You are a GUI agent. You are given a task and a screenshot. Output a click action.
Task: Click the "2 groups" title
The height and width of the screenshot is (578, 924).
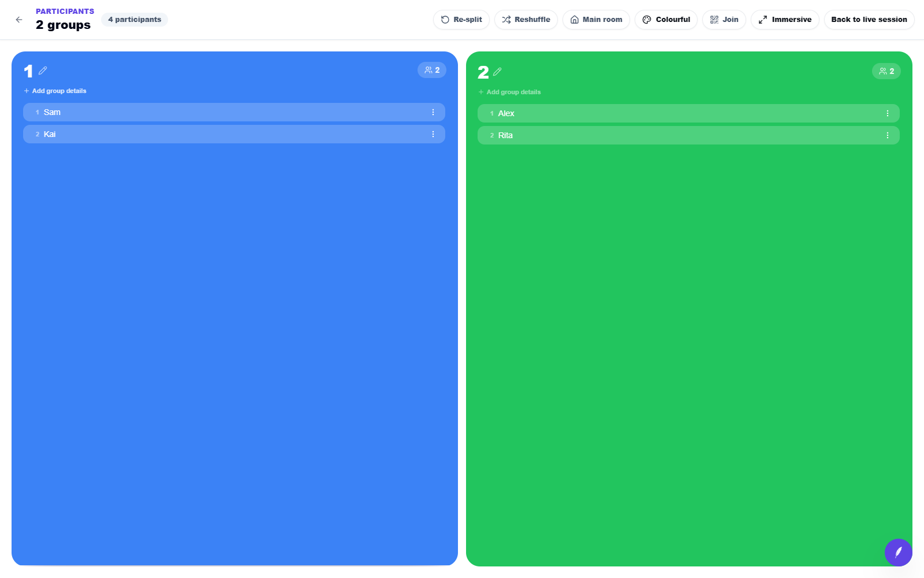pyautogui.click(x=63, y=25)
